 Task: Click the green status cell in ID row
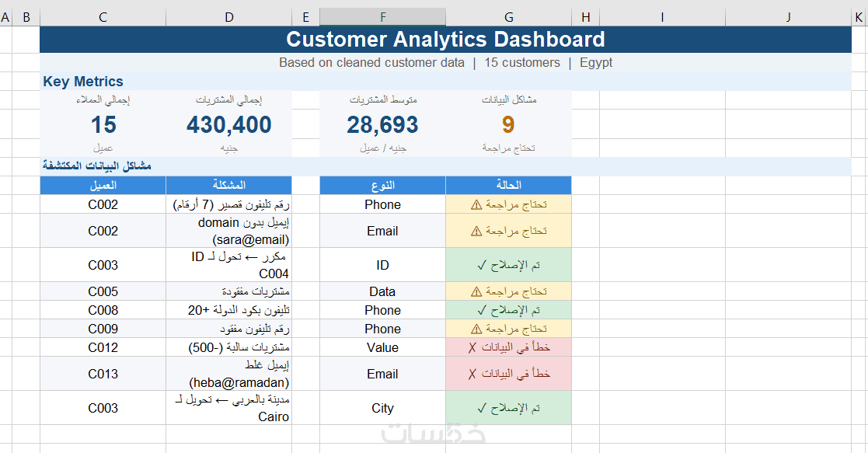(x=508, y=265)
